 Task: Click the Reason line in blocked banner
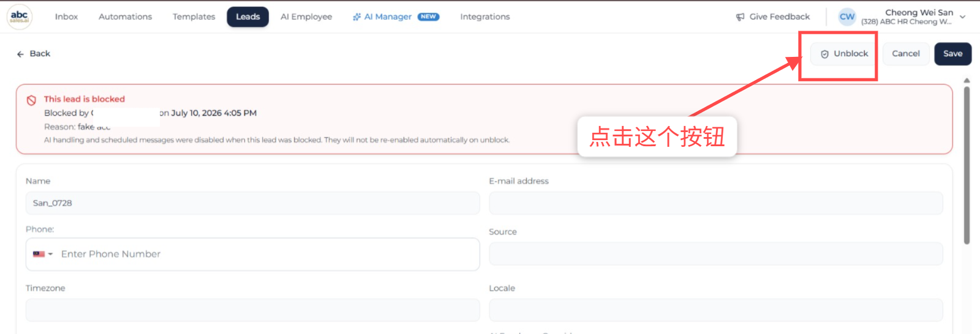coord(77,127)
